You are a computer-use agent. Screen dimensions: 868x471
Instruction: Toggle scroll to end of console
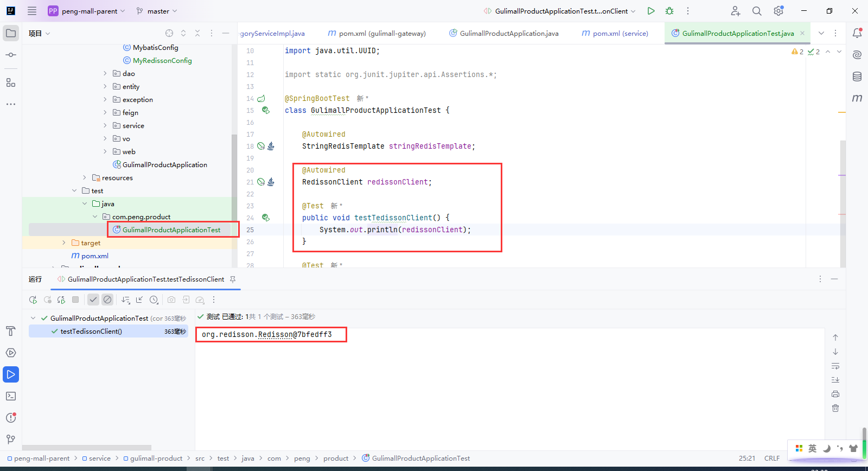click(835, 380)
